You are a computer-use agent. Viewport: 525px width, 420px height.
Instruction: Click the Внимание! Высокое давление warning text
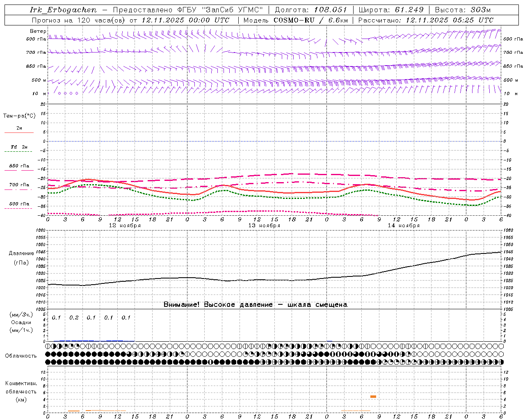256,305
